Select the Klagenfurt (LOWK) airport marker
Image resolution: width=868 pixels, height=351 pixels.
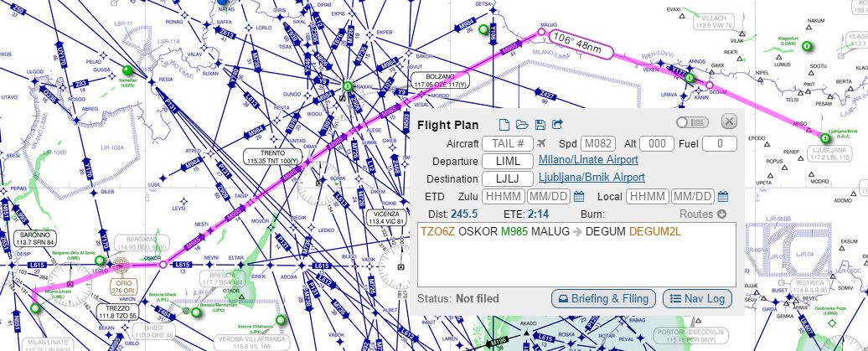[807, 46]
